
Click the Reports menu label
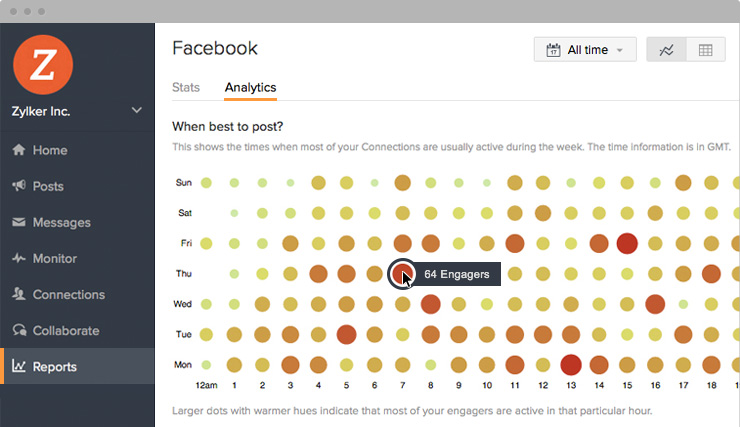(x=55, y=367)
